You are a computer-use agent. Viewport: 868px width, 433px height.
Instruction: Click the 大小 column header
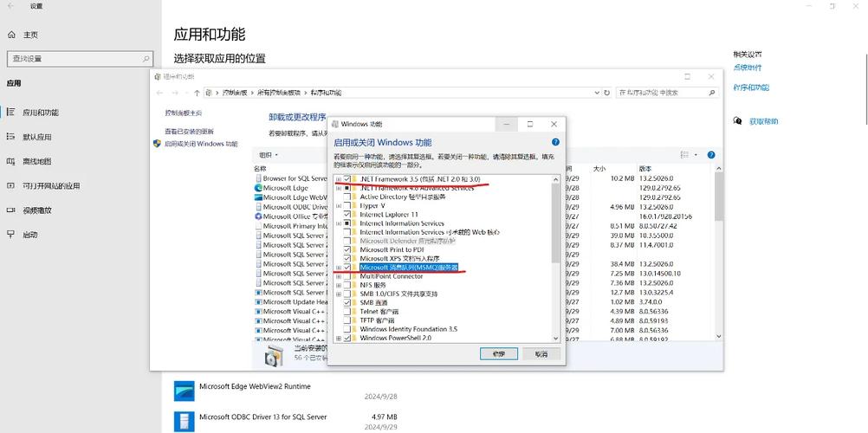599,168
